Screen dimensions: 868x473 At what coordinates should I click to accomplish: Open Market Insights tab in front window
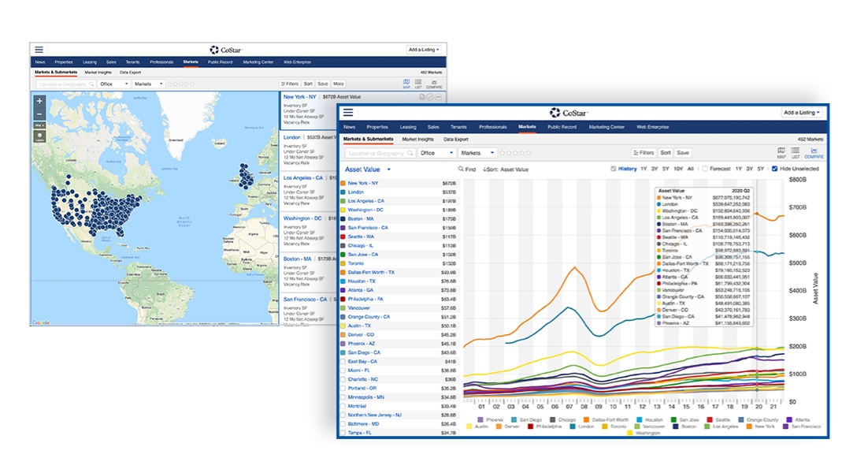coord(417,139)
